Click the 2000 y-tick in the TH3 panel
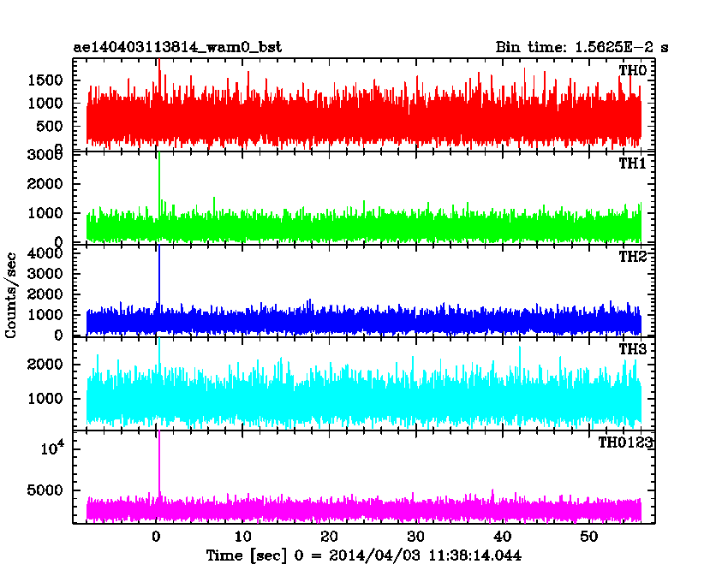728x582 pixels. [x=45, y=365]
